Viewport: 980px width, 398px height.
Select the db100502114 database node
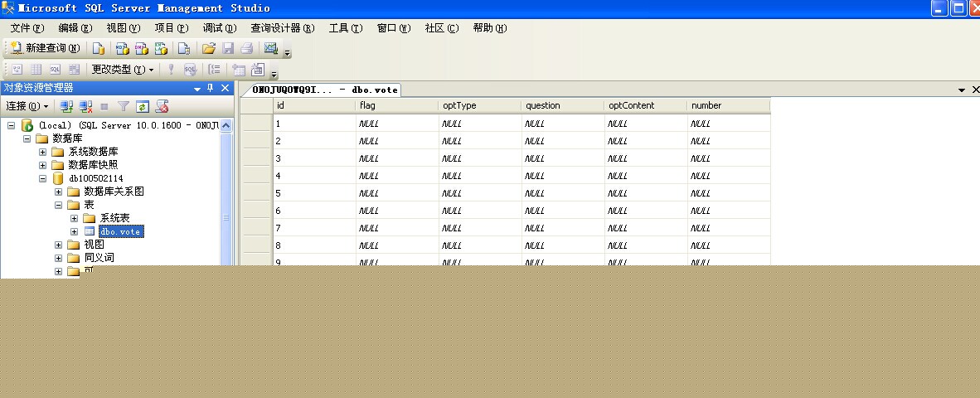[x=95, y=178]
